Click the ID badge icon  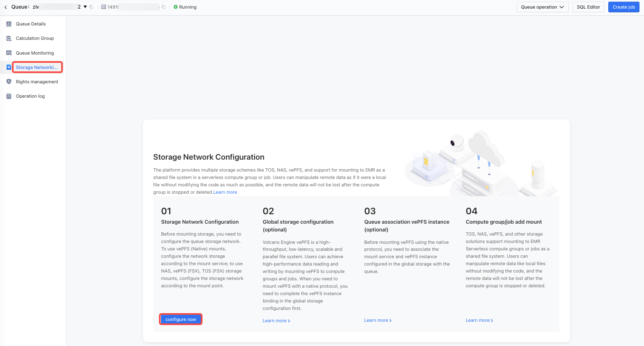pos(103,7)
